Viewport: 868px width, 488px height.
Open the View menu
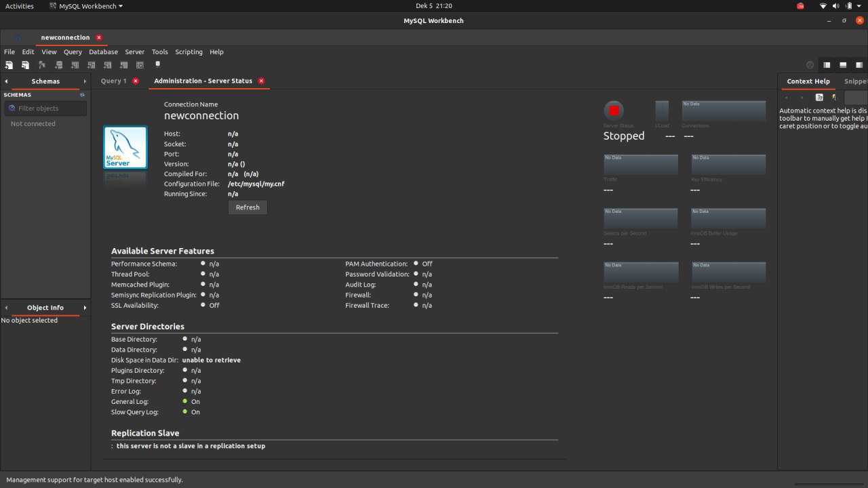coord(49,52)
